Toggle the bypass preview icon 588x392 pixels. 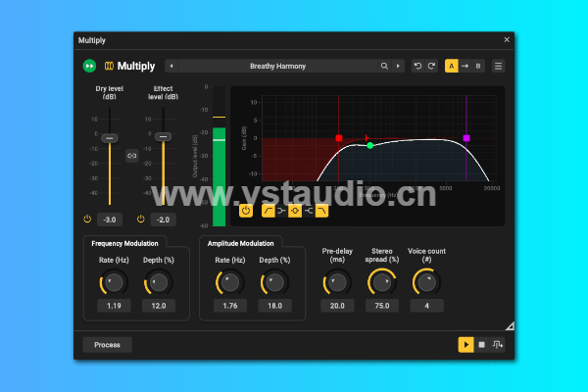pyautogui.click(x=498, y=345)
